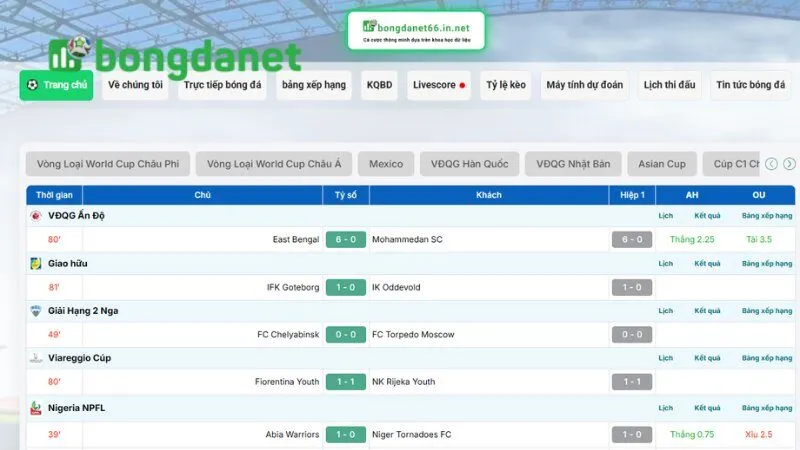Click the Thắng 0.75 odds for Abia Warriors

pyautogui.click(x=692, y=434)
